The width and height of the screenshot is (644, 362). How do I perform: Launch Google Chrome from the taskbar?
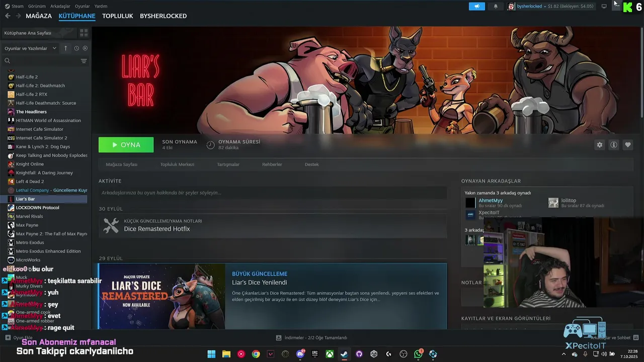[x=256, y=354]
